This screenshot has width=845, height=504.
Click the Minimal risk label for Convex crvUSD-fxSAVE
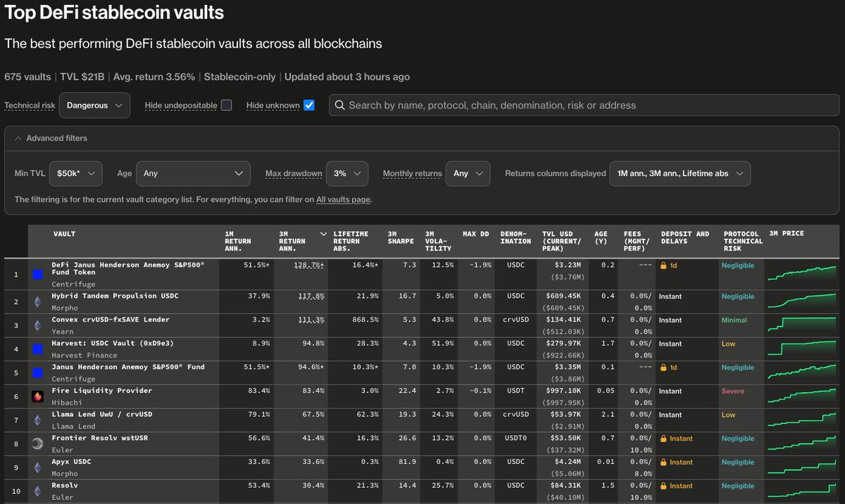tap(734, 320)
